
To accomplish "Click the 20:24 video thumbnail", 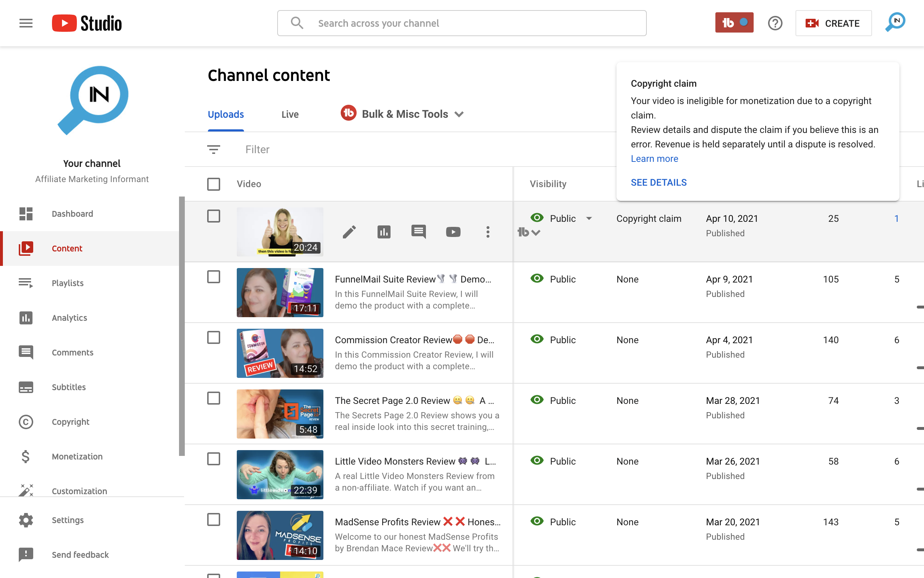I will point(280,232).
